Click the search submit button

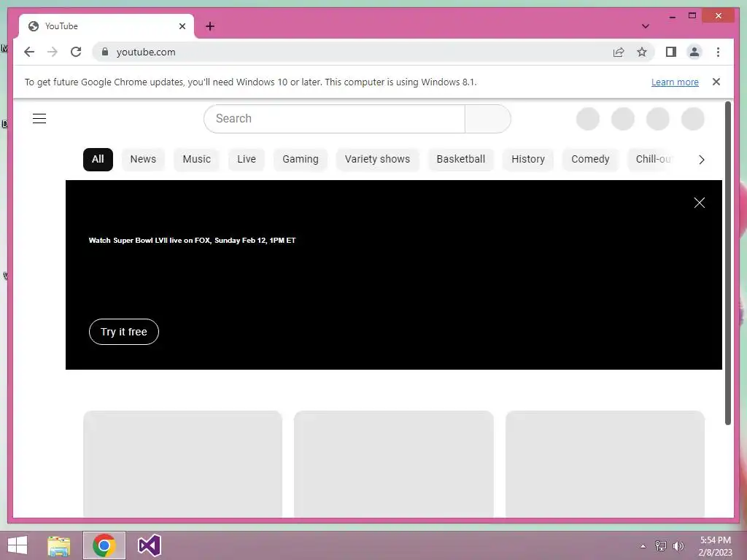click(x=488, y=119)
